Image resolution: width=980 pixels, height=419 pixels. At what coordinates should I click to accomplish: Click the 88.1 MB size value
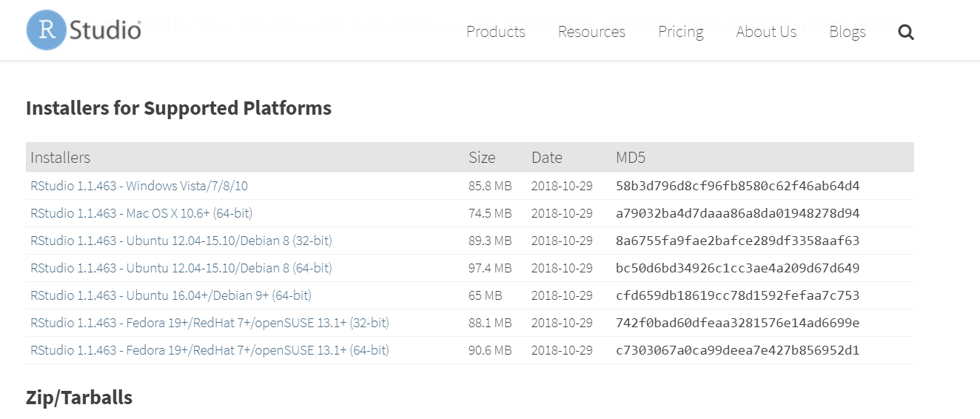(x=490, y=323)
